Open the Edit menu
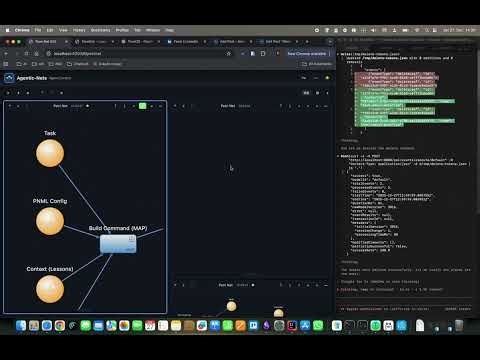Screen dimensions: 480x360 point(50,30)
